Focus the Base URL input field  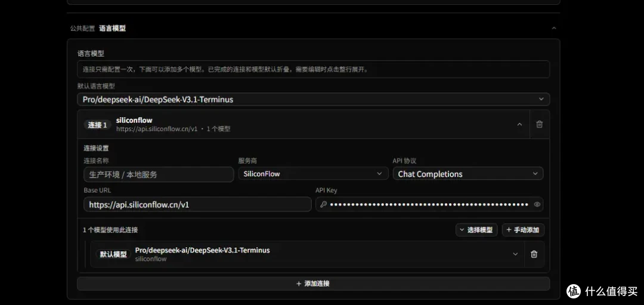[x=197, y=204]
